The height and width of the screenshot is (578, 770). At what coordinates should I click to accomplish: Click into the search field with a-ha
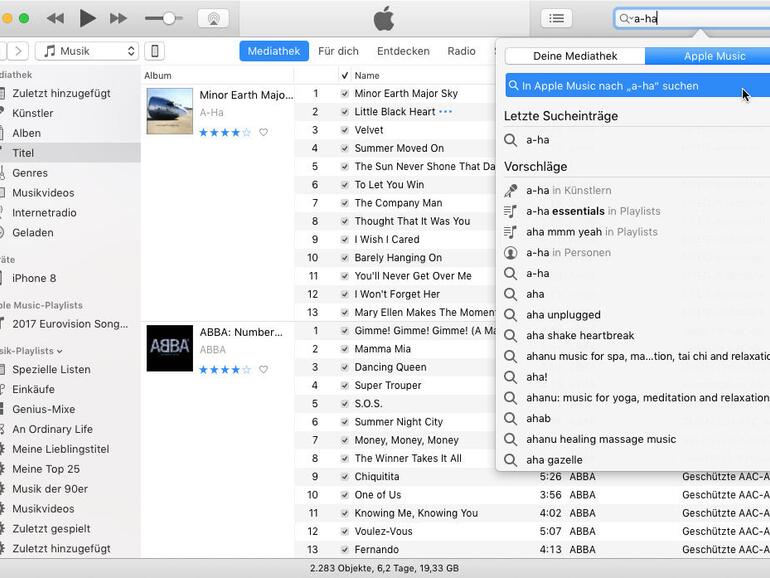(x=692, y=19)
